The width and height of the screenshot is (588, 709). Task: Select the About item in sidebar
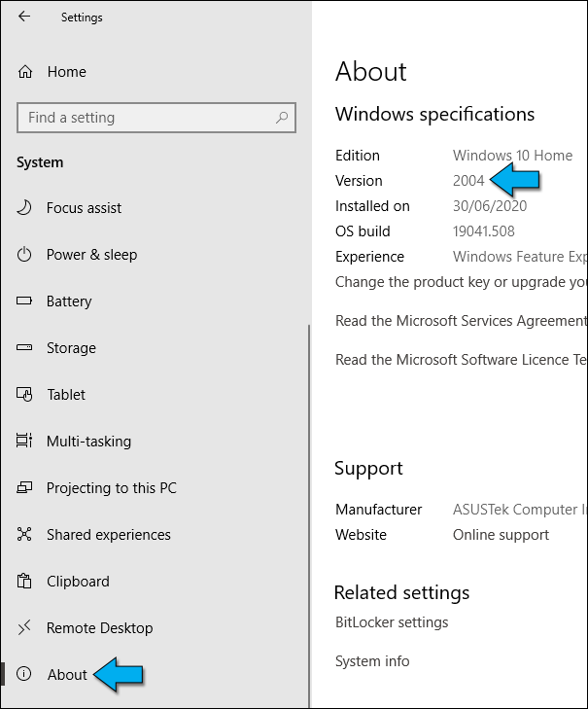(x=67, y=675)
